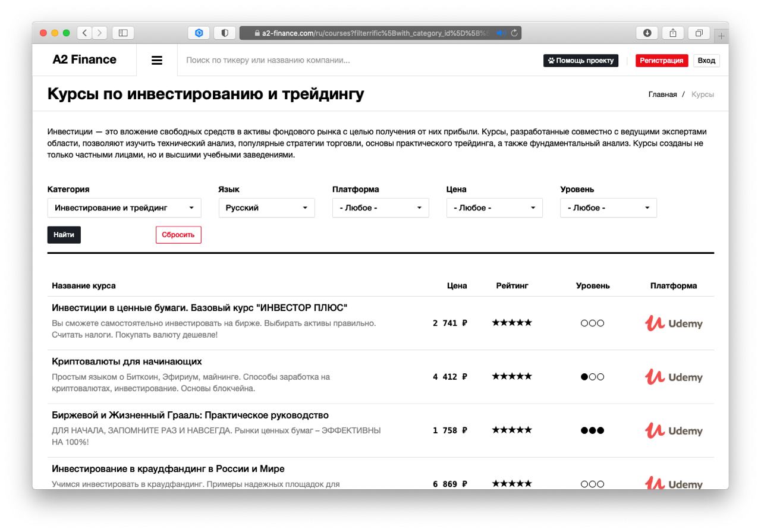Click star rating of Биржевой Грааль course

coord(512,430)
